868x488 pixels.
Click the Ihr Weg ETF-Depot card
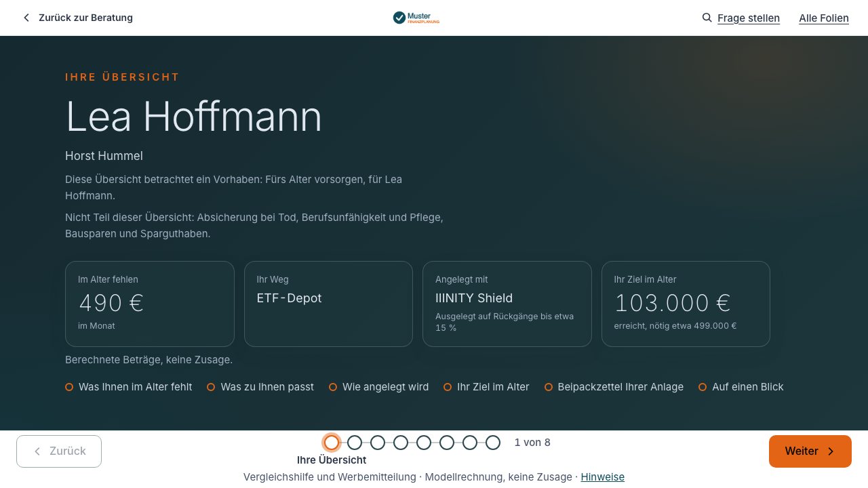click(328, 304)
